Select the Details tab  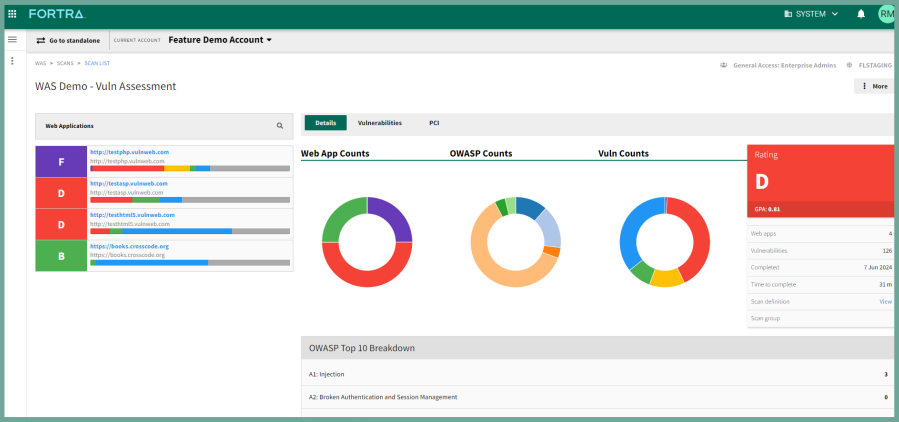point(325,123)
